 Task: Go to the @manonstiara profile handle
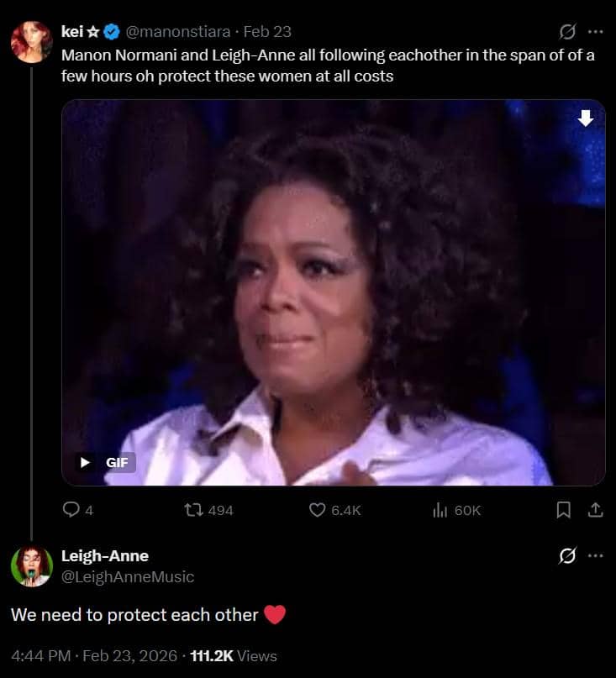(x=178, y=32)
